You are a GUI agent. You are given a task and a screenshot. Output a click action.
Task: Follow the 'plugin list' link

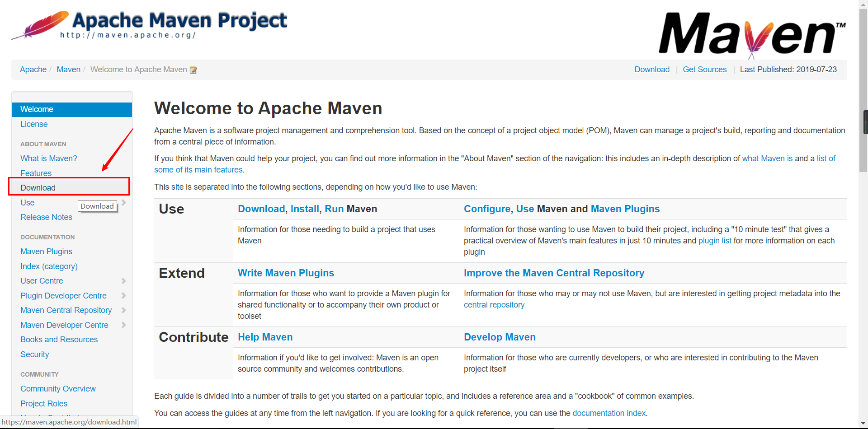pos(715,241)
